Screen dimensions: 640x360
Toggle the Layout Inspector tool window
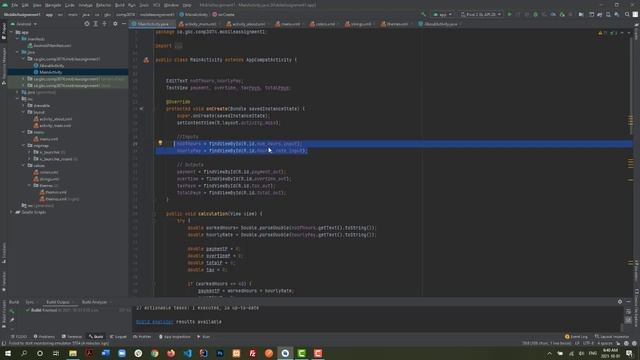[611, 337]
